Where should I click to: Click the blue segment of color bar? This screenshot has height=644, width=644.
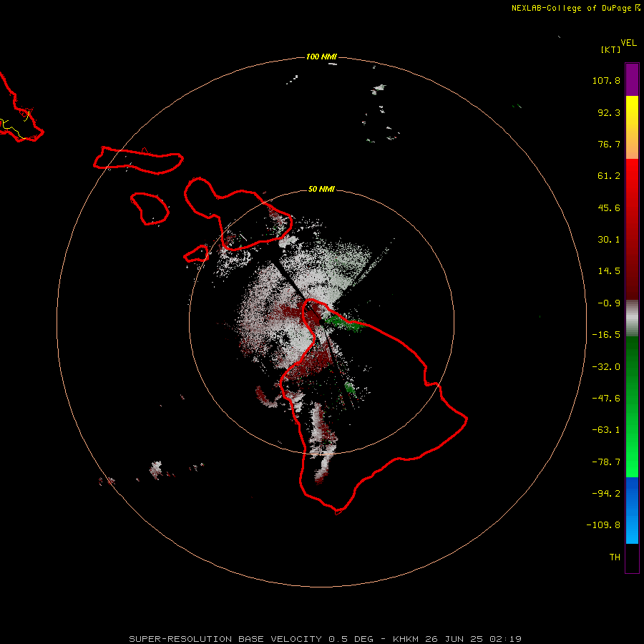(632, 510)
